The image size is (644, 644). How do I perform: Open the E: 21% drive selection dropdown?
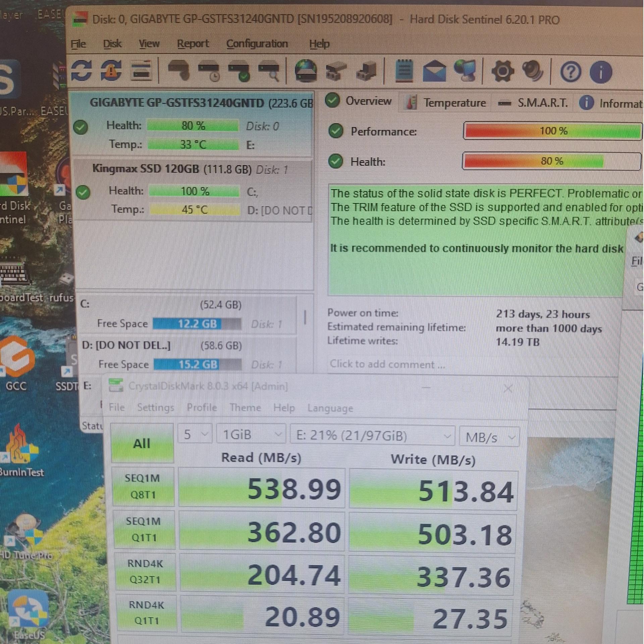click(372, 436)
